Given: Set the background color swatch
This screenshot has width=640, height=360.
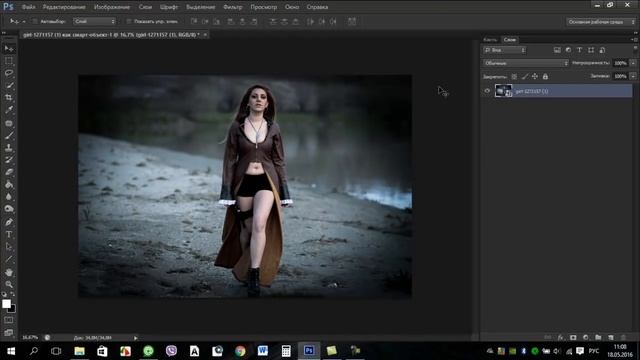Looking at the screenshot, I should (x=12, y=309).
